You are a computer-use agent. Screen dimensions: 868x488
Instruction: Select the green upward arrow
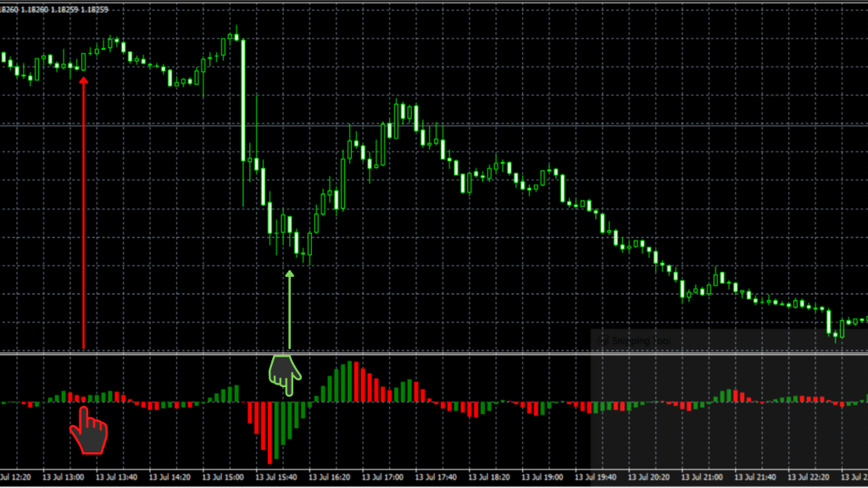(290, 309)
